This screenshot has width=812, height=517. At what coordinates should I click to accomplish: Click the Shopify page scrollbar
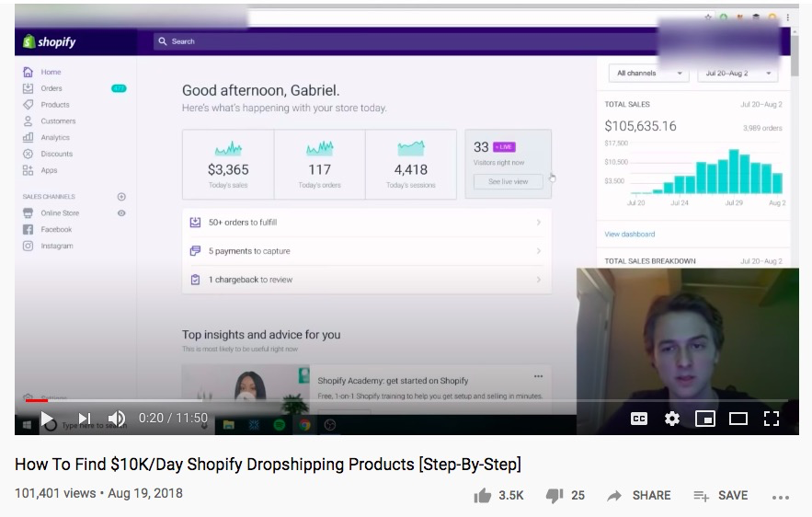coord(795,57)
